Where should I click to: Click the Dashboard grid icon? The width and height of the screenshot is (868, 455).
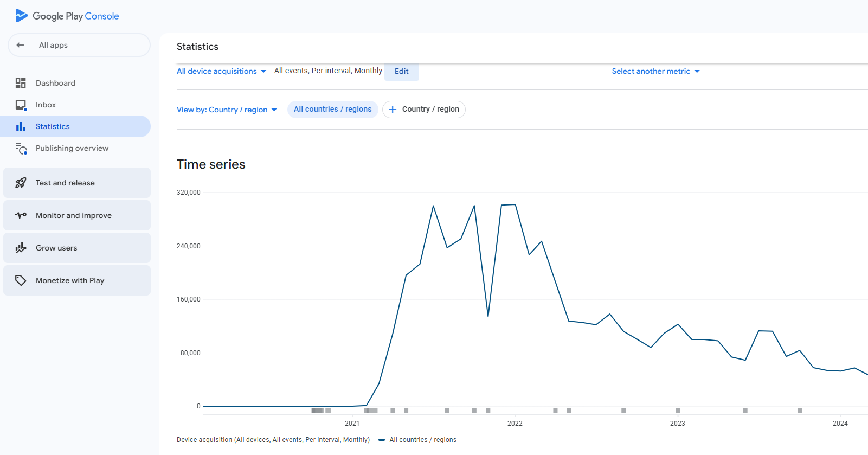(x=21, y=83)
